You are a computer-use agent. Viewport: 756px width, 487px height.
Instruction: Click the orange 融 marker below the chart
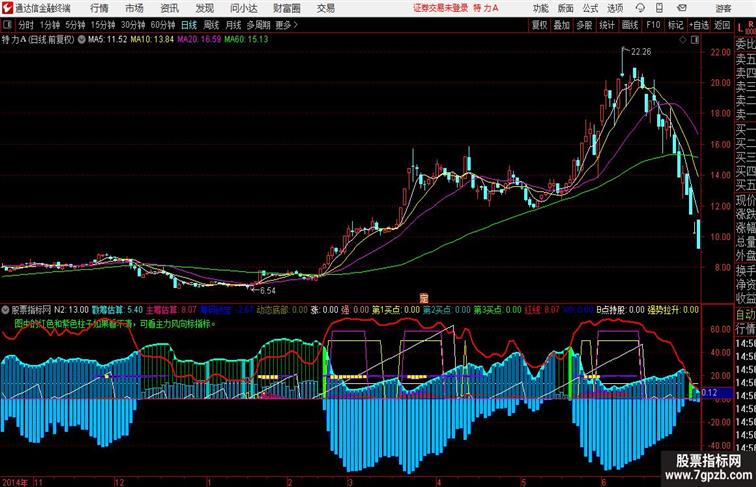pos(424,299)
